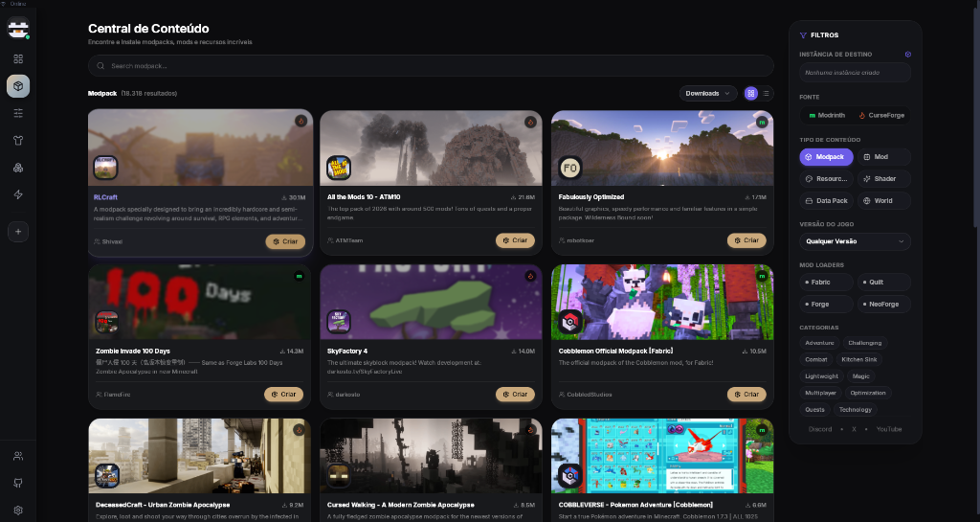The height and width of the screenshot is (522, 980).
Task: Toggle the Quilt mod loader filter
Action: tap(883, 282)
